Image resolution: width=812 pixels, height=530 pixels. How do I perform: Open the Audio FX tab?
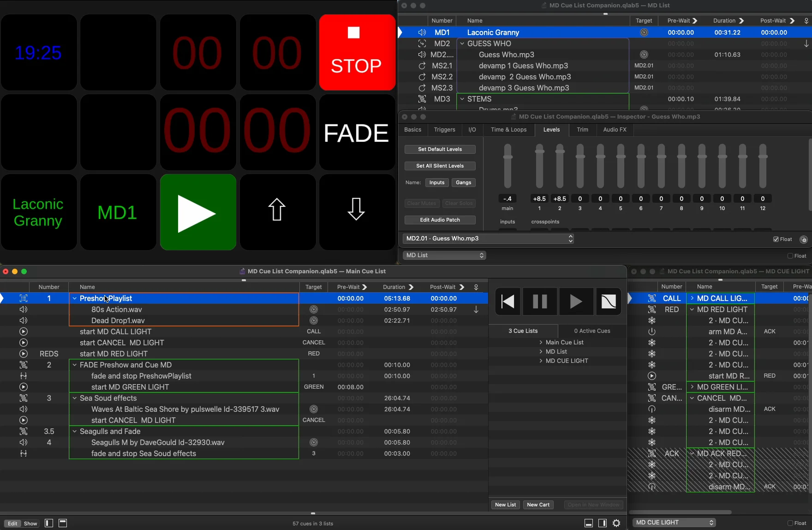point(615,130)
